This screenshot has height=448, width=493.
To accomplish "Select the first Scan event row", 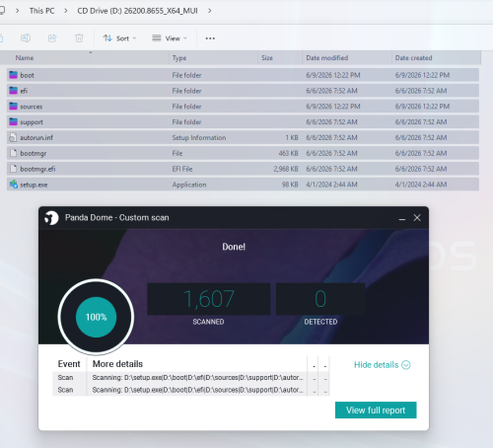I will click(x=190, y=378).
